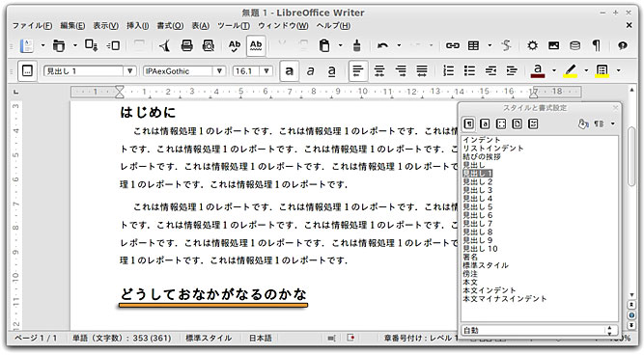Open the highlighting color dropdown arrow
644x355 pixels.
pyautogui.click(x=586, y=71)
